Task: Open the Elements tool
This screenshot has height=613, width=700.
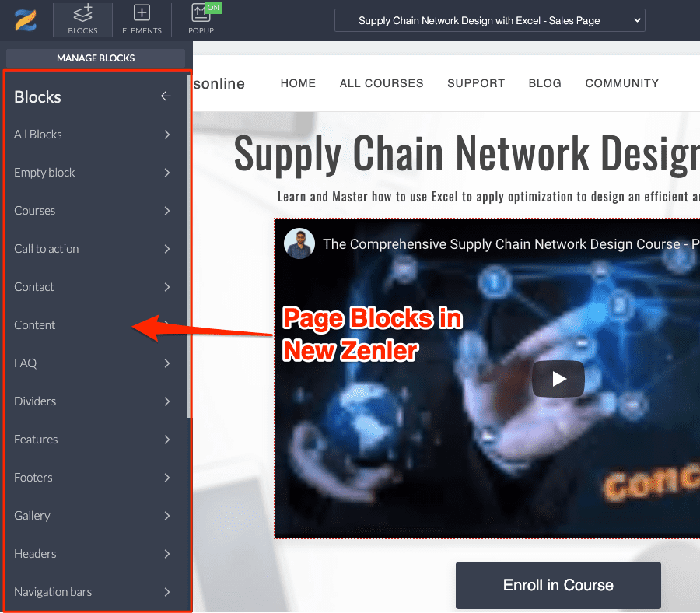Action: point(142,19)
